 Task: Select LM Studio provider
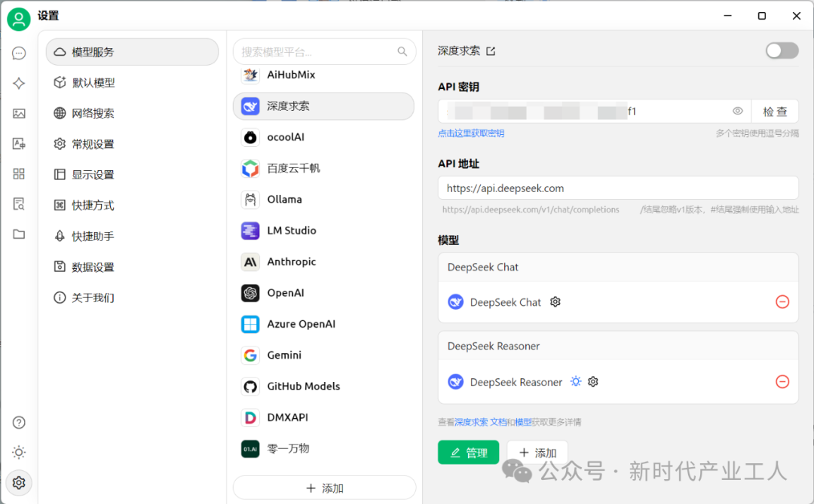(x=323, y=231)
